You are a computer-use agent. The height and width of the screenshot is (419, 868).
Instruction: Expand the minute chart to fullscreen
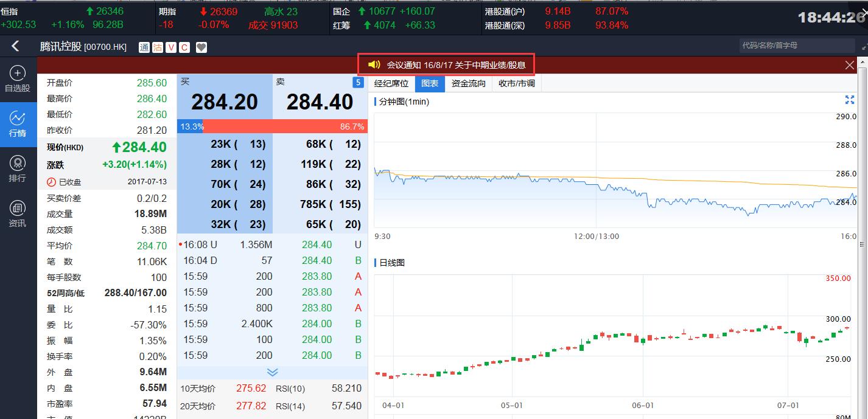point(850,100)
